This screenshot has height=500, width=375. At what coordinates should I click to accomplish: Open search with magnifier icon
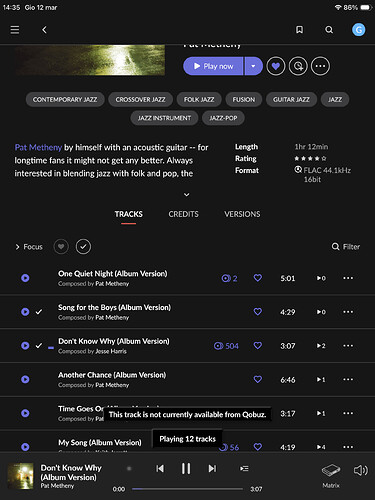tap(329, 30)
